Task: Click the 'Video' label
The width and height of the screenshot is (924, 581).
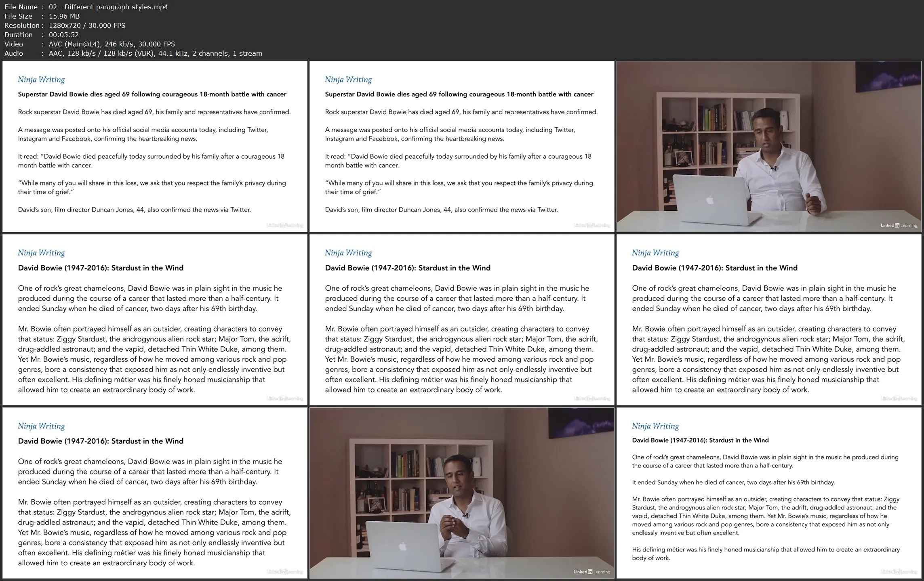Action: pyautogui.click(x=14, y=44)
